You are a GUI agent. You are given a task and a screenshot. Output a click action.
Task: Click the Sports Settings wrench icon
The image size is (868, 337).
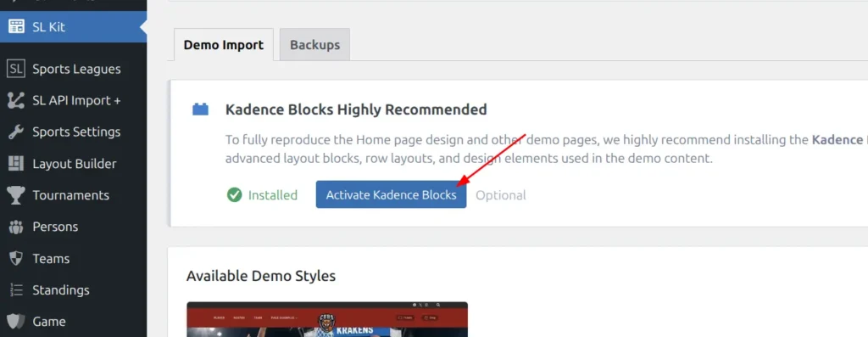tap(16, 132)
